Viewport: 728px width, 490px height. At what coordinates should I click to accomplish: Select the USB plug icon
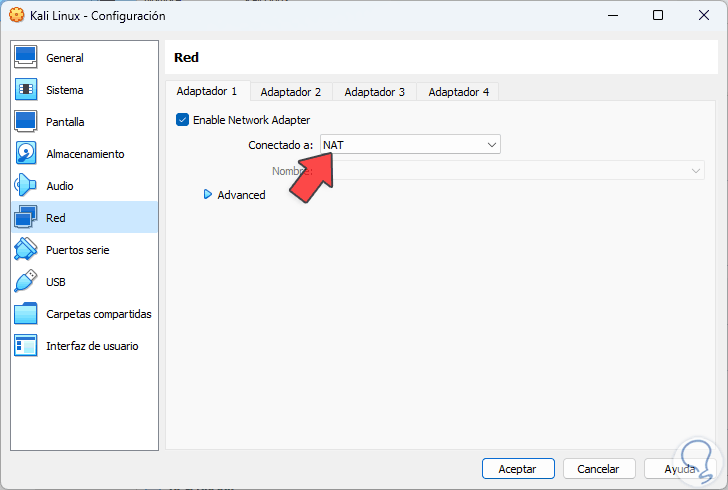(26, 281)
